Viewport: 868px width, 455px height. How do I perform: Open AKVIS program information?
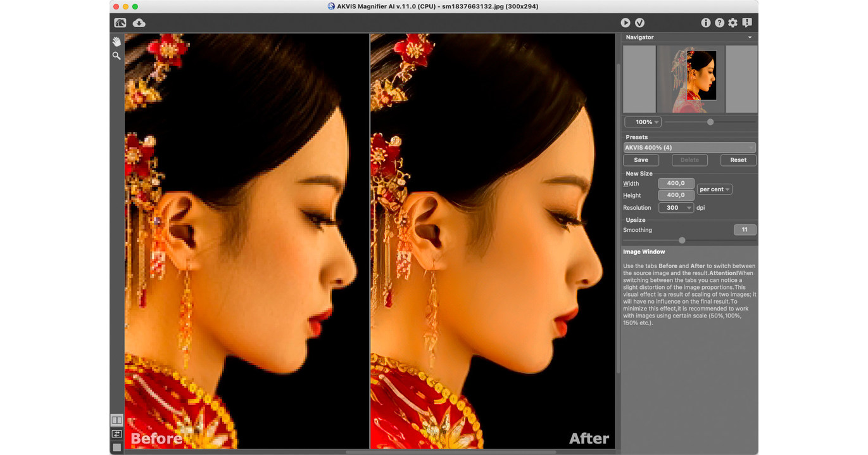[706, 22]
